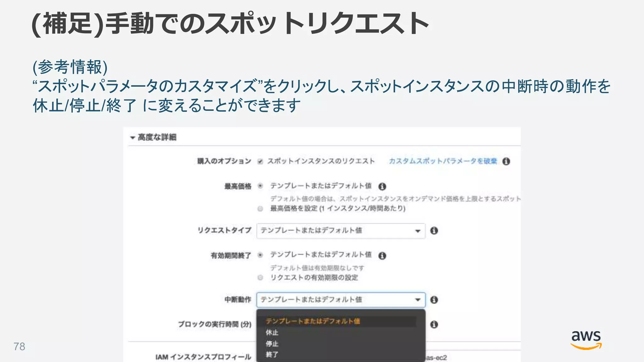Show info icon for 最高価格 default value
The image size is (644, 362).
(382, 186)
